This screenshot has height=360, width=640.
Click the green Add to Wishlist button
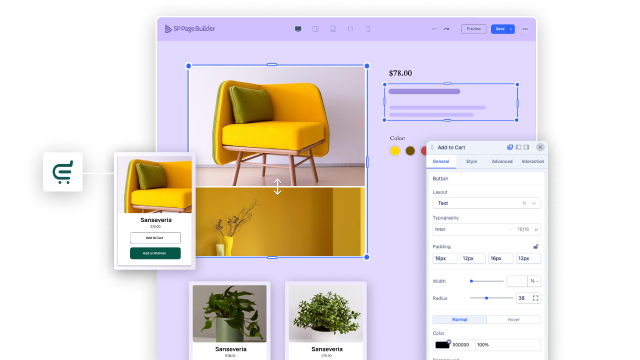click(x=155, y=253)
